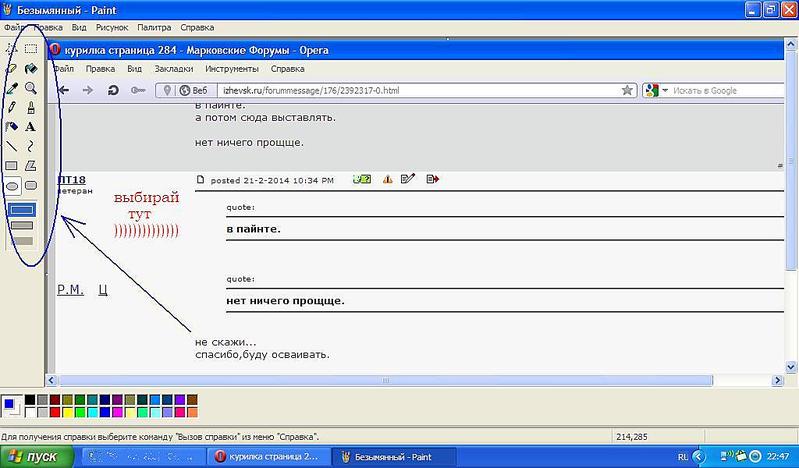Choose the outline-only shape fill style
799x468 pixels.
(x=22, y=210)
